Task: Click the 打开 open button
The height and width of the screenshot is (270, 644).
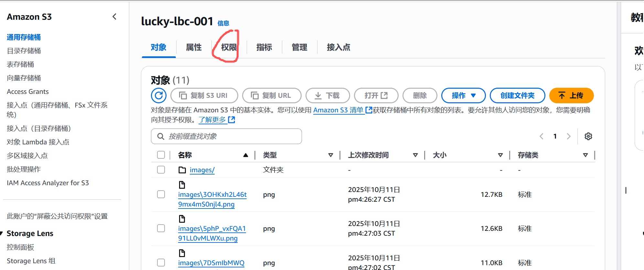Action: coord(376,96)
